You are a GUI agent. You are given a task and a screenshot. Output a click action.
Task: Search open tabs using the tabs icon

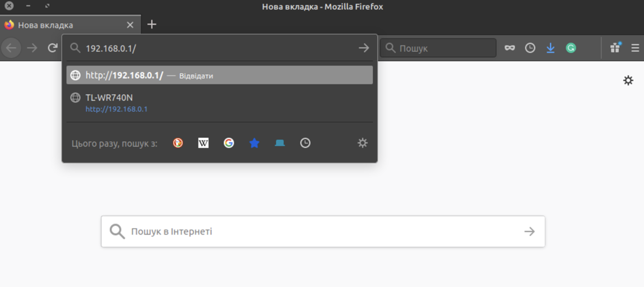[280, 143]
